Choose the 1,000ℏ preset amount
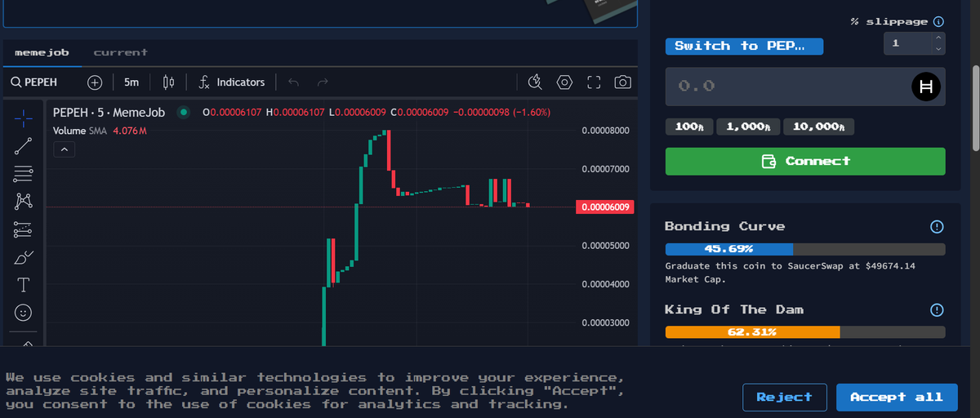 [747, 127]
